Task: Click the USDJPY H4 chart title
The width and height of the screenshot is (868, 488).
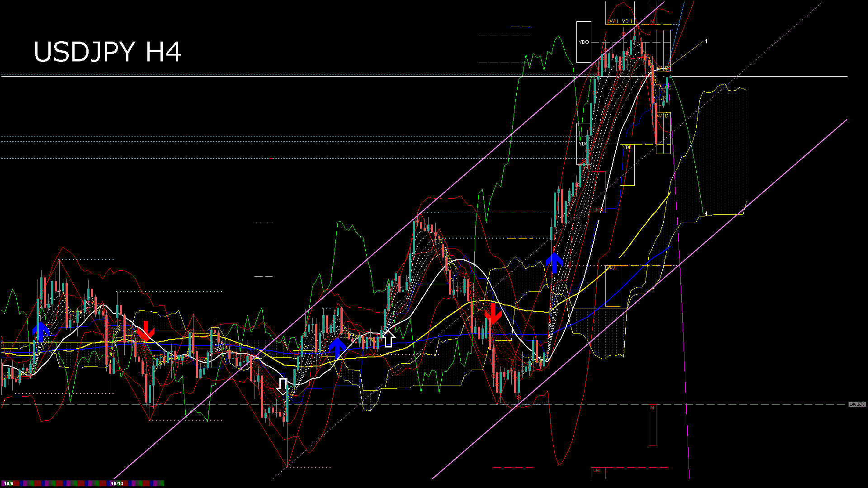Action: point(107,52)
